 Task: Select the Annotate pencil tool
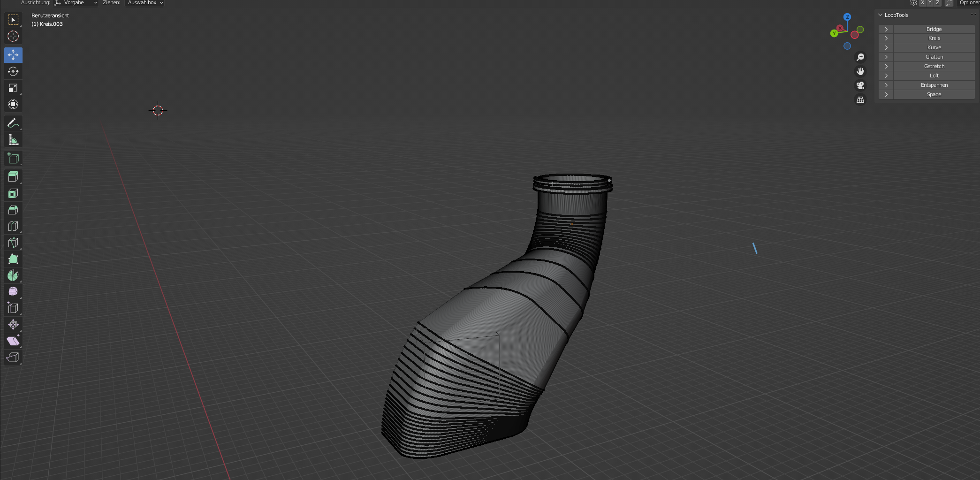[13, 123]
